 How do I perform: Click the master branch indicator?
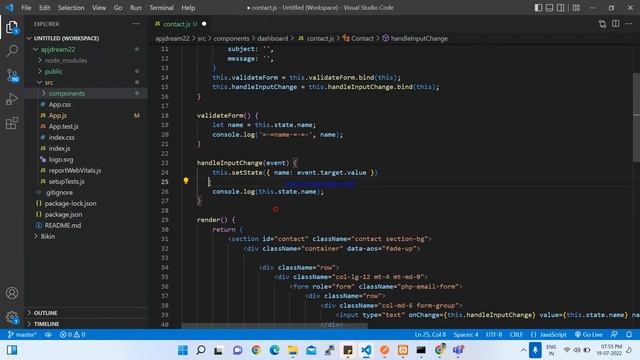click(x=22, y=334)
